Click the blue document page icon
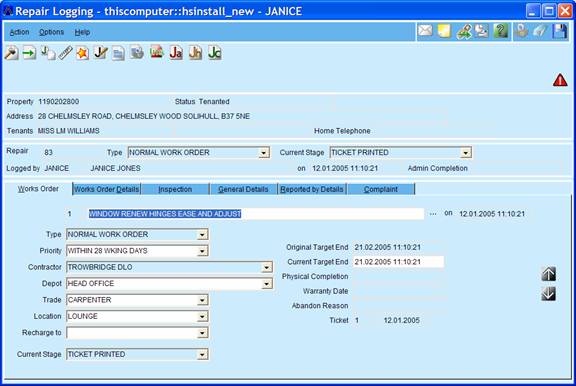This screenshot has height=386, width=576. coord(118,54)
